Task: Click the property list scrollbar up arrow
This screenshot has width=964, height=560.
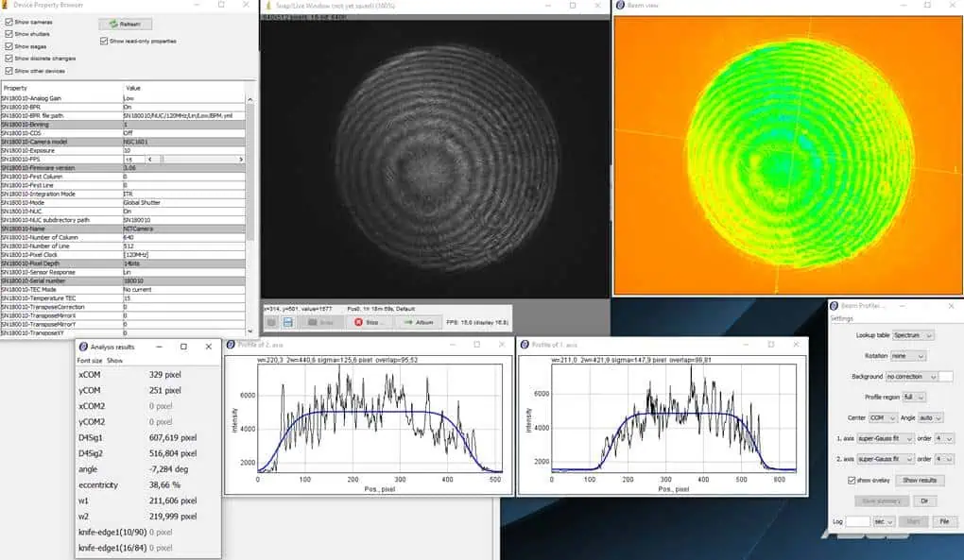Action: click(250, 99)
